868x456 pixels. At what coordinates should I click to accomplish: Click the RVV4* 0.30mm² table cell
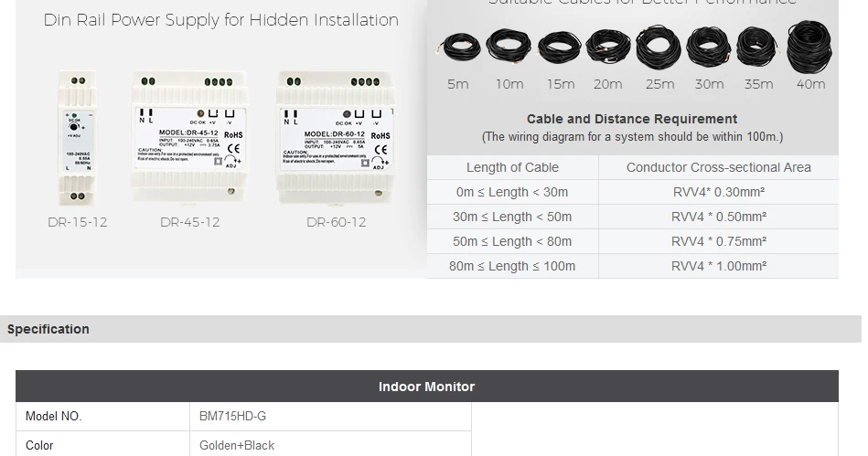(719, 192)
